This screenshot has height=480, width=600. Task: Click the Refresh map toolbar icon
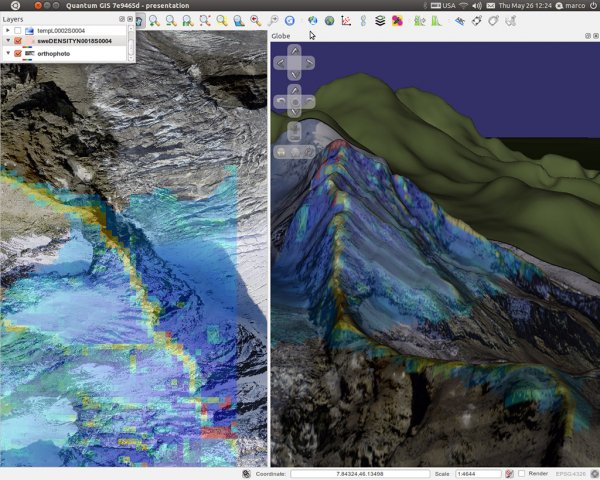290,21
